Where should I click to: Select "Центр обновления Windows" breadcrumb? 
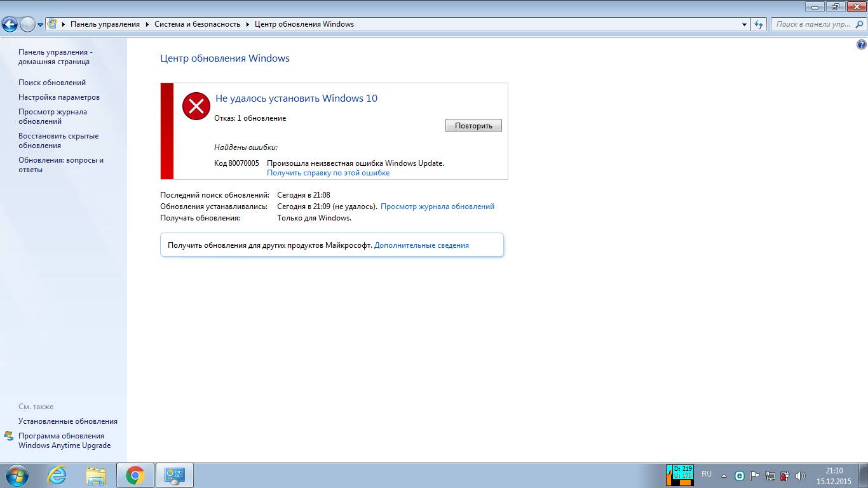pos(304,24)
